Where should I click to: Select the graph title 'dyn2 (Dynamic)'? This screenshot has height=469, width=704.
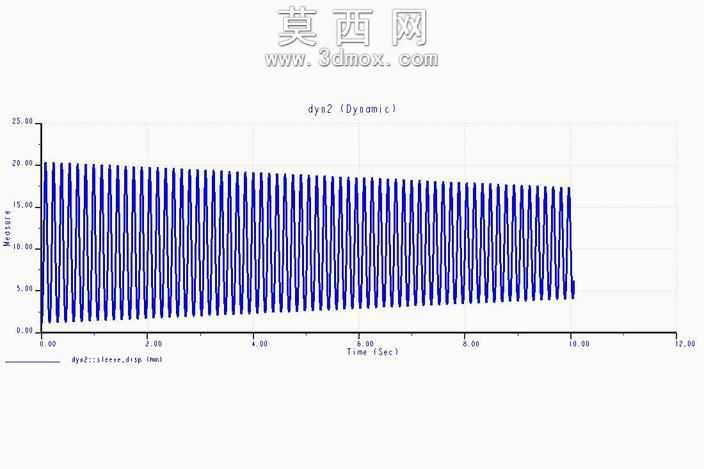[x=352, y=109]
